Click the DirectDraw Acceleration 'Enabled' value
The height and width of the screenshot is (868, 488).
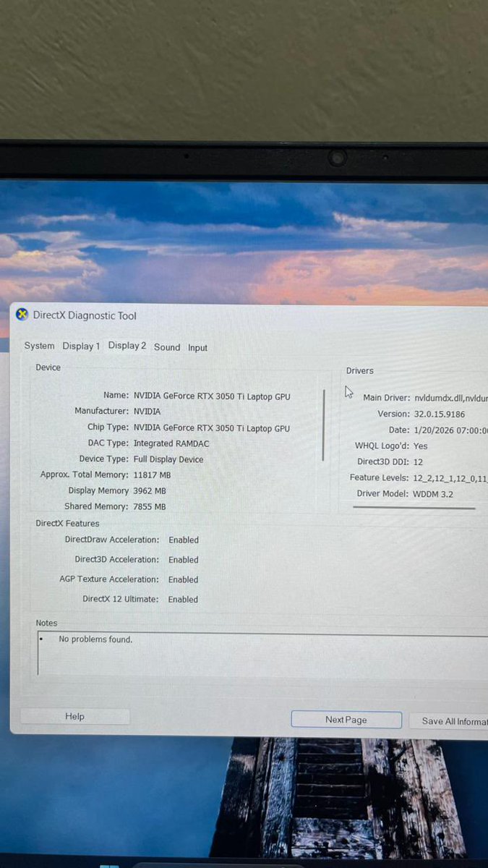[184, 540]
